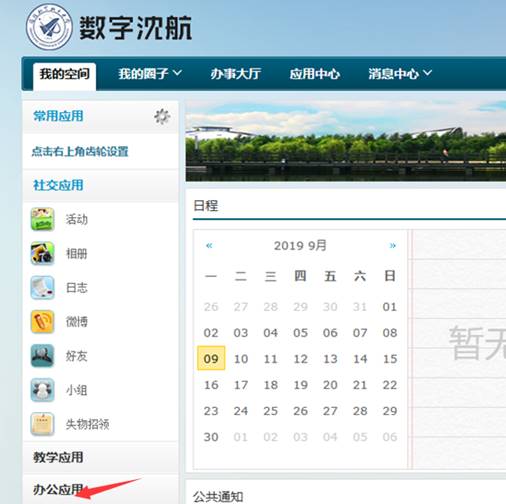This screenshot has height=504, width=506.
Task: Open the 失物招领 lost-and-found icon
Action: [x=42, y=424]
